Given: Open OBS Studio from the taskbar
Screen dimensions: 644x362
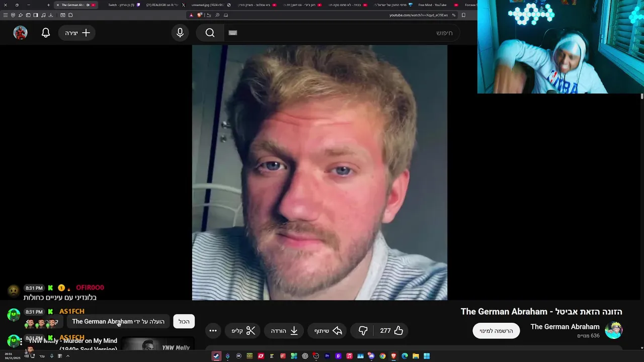Looking at the screenshot, I should 315,356.
